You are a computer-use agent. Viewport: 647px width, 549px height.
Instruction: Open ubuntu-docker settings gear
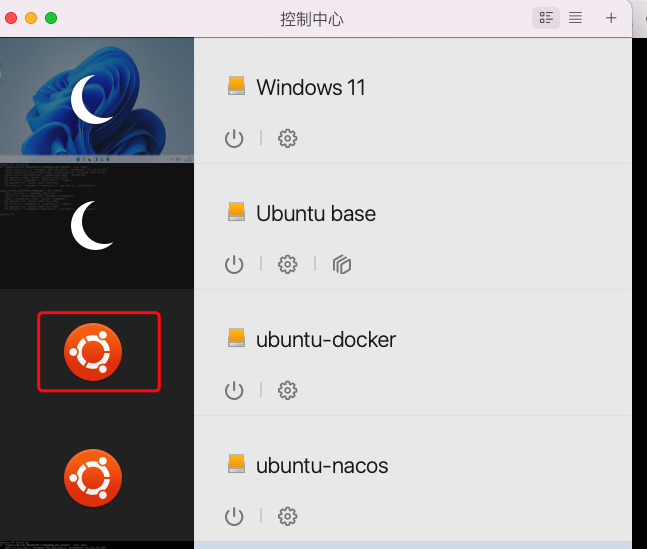click(287, 390)
